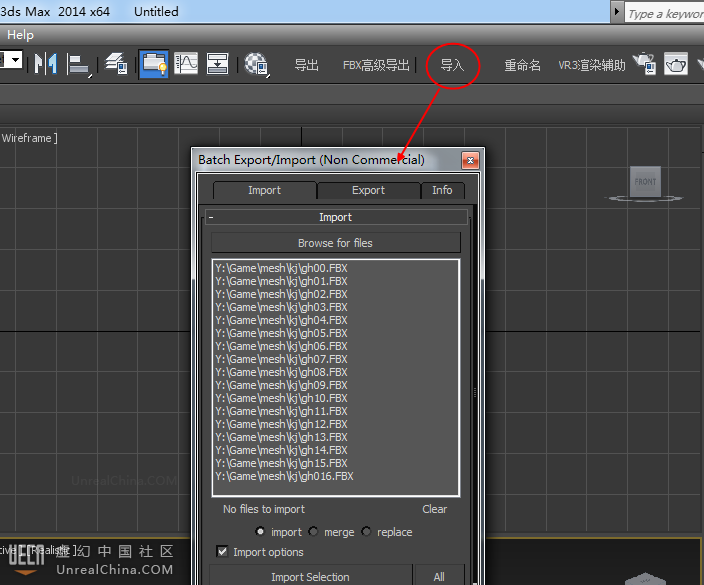704x585 pixels.
Task: Open the Curve Editor icon
Action: (186, 64)
